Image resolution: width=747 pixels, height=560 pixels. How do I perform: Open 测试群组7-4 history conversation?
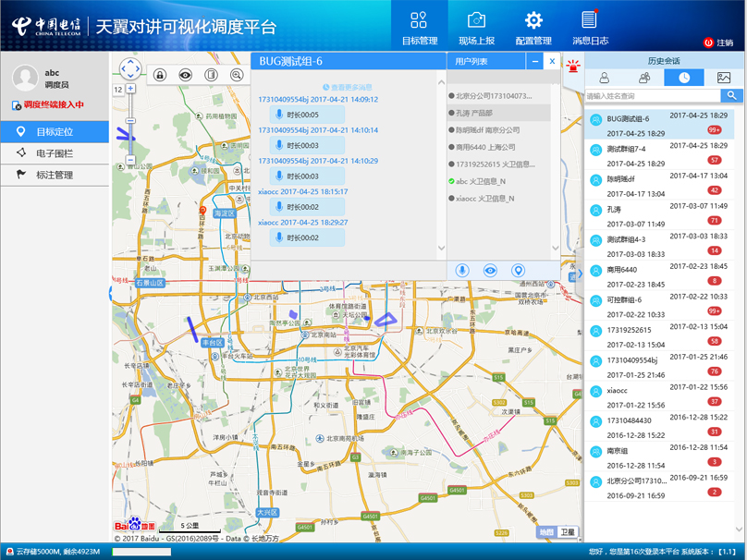(x=659, y=154)
